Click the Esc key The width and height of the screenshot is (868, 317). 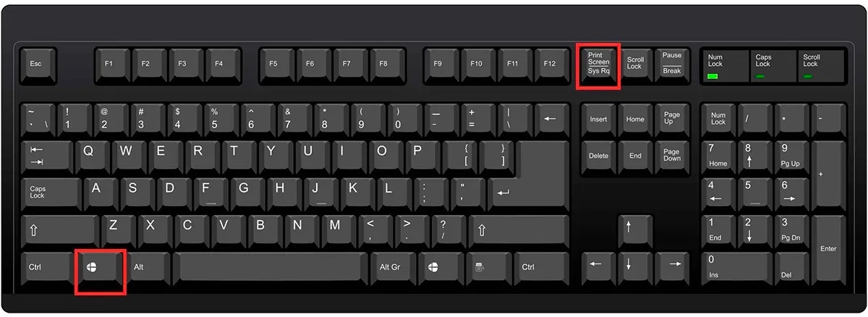click(x=38, y=65)
